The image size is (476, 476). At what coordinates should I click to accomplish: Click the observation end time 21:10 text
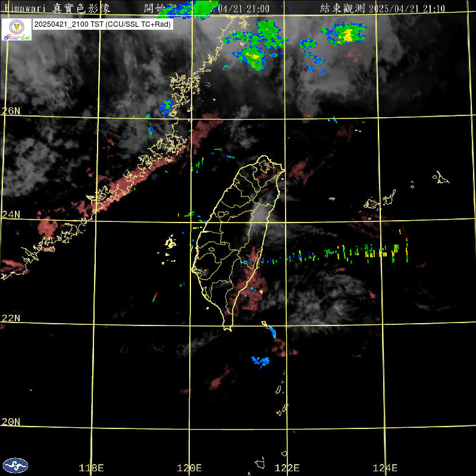[383, 8]
